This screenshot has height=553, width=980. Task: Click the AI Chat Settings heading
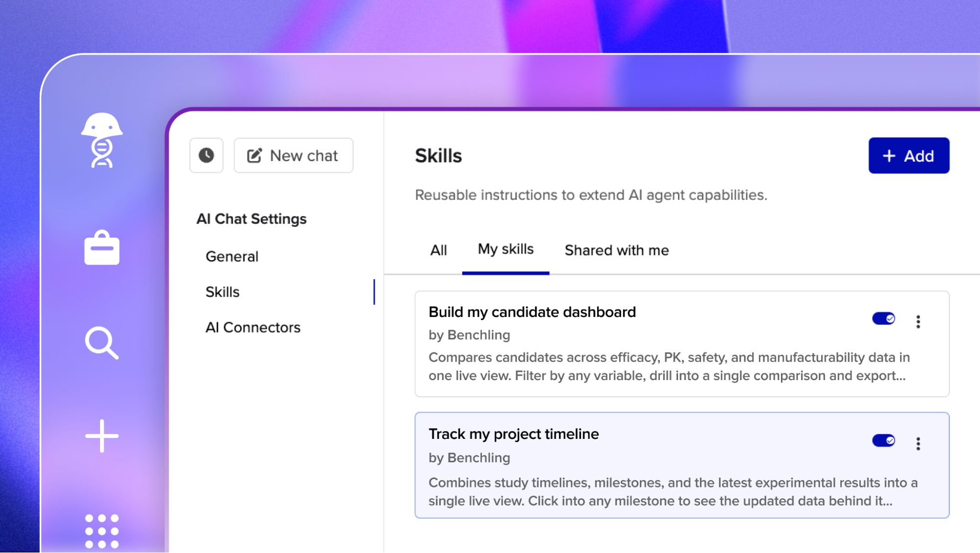pos(251,219)
